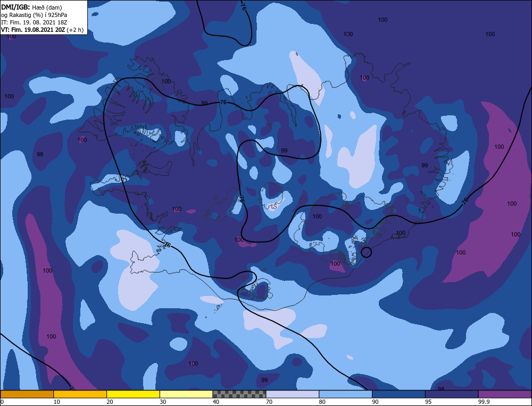The height and width of the screenshot is (406, 532).
Task: Click the "VT: Fim. 19.08.2021 20Z (+2 h)" line
Action: pos(42,30)
